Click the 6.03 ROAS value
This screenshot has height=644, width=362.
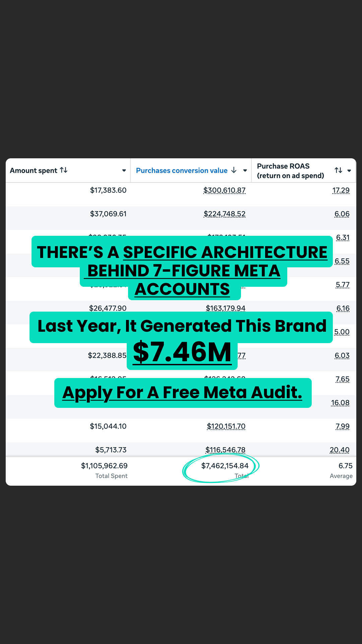click(x=342, y=355)
